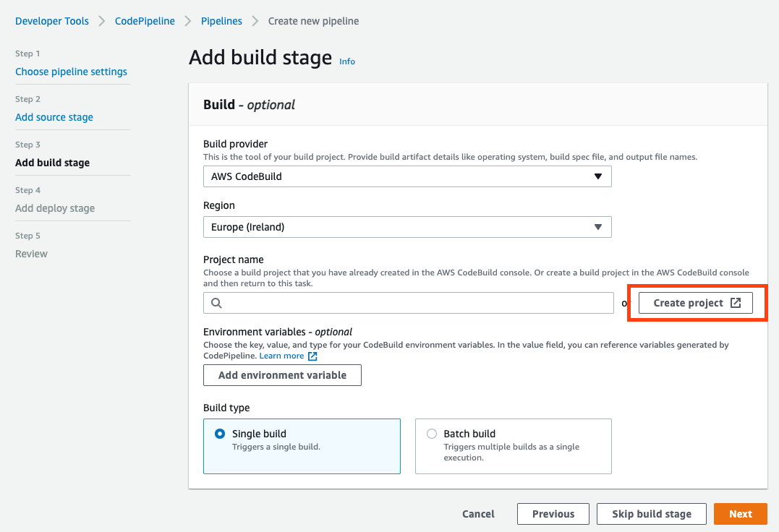Click the Region dropdown arrow
Viewport: 779px width, 532px height.
pyautogui.click(x=598, y=227)
